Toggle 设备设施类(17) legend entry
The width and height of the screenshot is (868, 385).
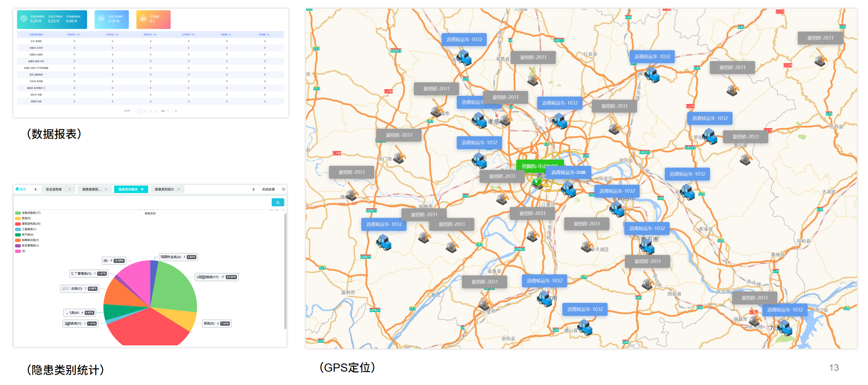point(31,213)
